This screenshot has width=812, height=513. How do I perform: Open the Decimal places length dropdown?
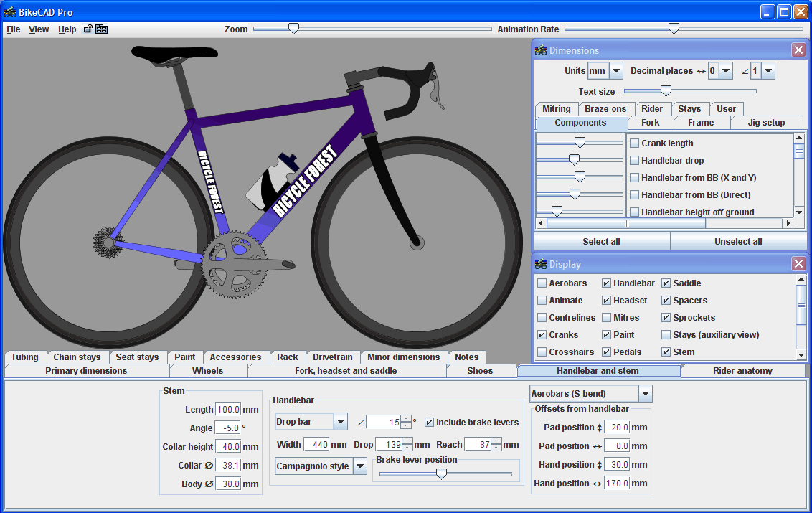726,71
